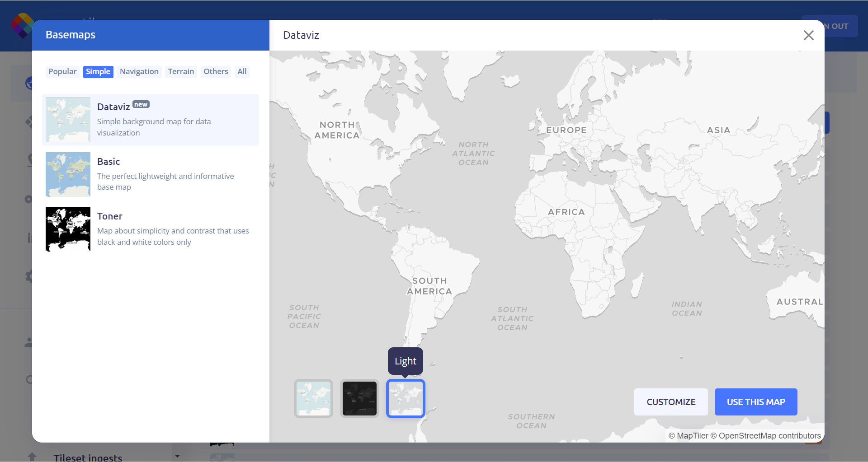Open the MapTiler attribution link
The height and width of the screenshot is (462, 868).
pos(692,436)
